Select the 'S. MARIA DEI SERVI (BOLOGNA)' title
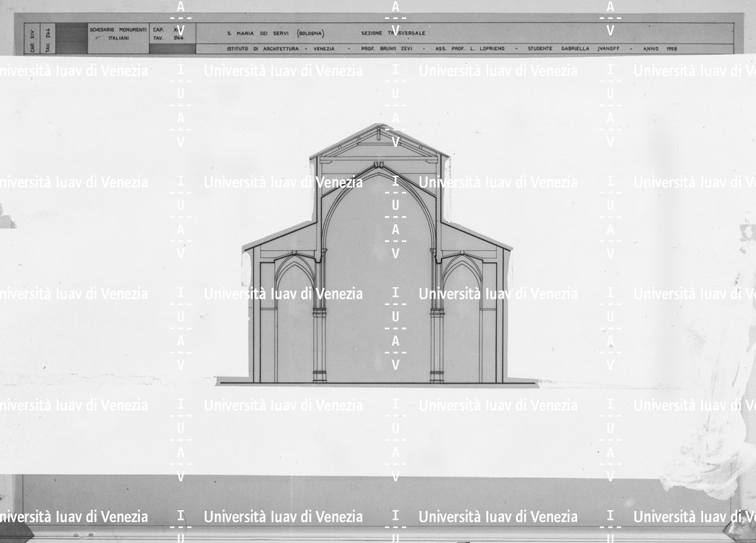Screen dimensions: 756x543 275,33
